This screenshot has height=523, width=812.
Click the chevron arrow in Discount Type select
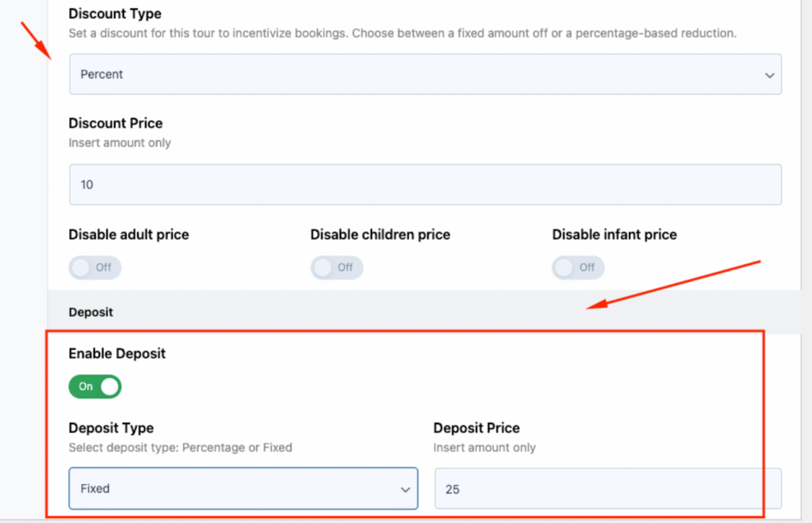click(769, 75)
